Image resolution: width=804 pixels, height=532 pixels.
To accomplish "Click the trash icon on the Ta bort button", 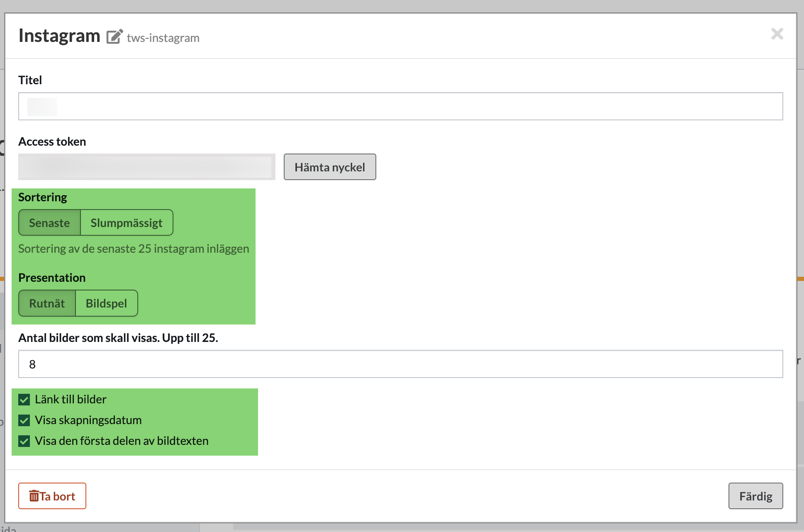I will [34, 496].
